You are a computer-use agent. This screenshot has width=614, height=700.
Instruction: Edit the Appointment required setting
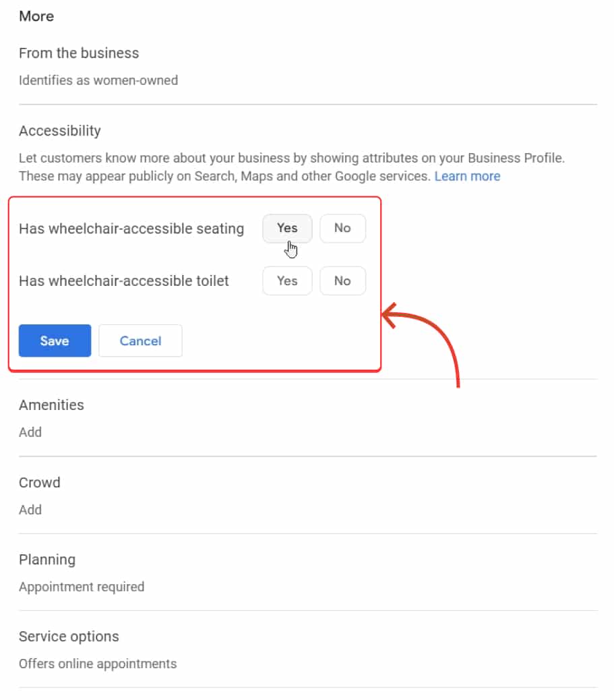click(x=82, y=587)
